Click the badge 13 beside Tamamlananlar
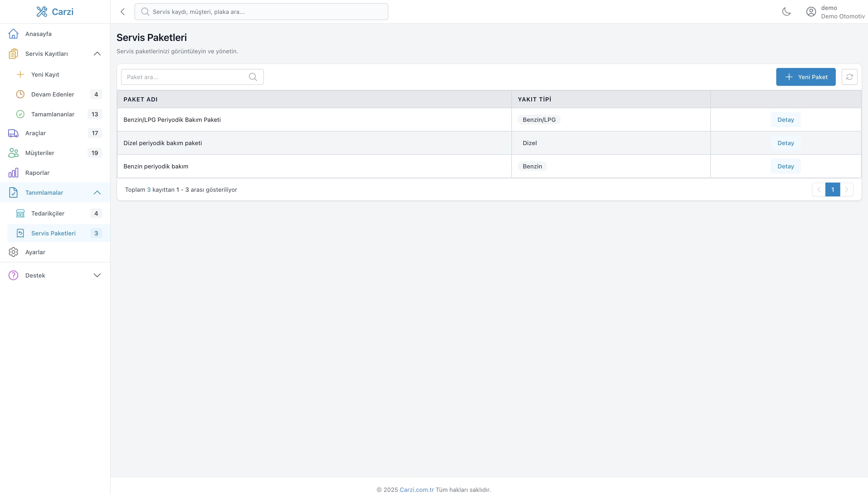Image resolution: width=868 pixels, height=502 pixels. (x=95, y=114)
